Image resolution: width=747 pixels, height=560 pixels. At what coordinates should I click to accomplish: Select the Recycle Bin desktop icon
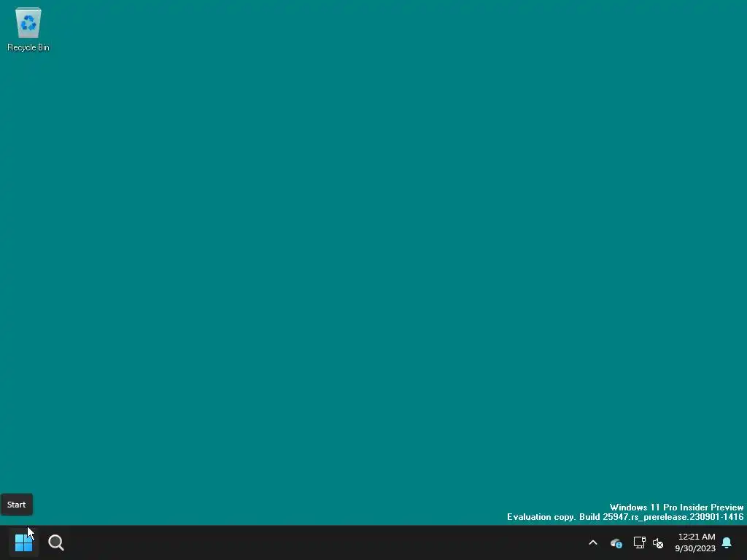click(28, 29)
